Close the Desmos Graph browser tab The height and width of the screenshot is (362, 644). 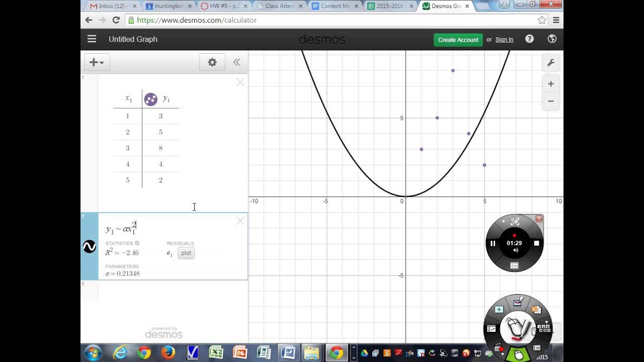point(467,6)
